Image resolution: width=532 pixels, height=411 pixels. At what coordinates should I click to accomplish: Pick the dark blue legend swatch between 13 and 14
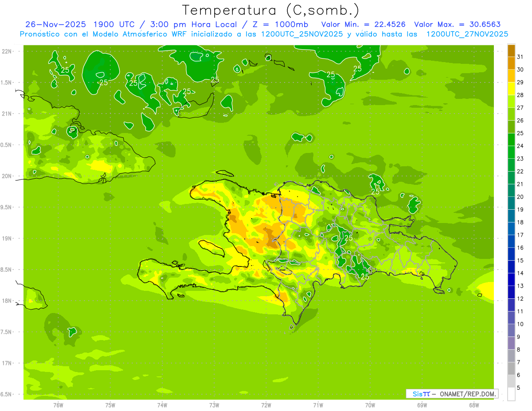pyautogui.click(x=511, y=280)
